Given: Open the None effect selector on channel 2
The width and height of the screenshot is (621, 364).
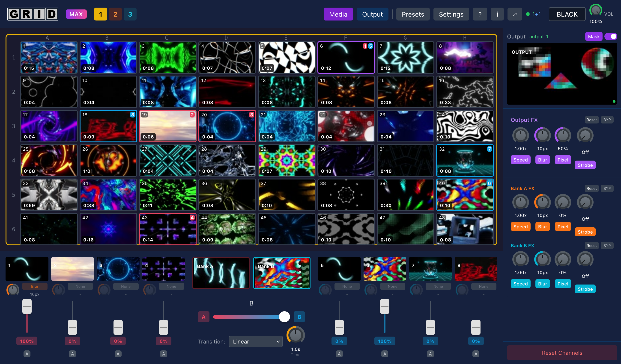Looking at the screenshot, I should pos(80,286).
